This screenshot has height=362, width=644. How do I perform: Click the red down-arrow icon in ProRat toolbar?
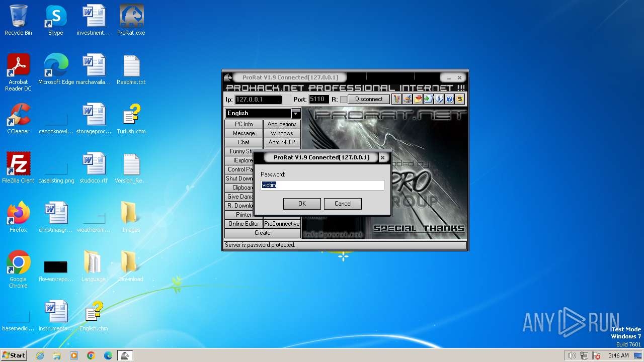click(418, 99)
